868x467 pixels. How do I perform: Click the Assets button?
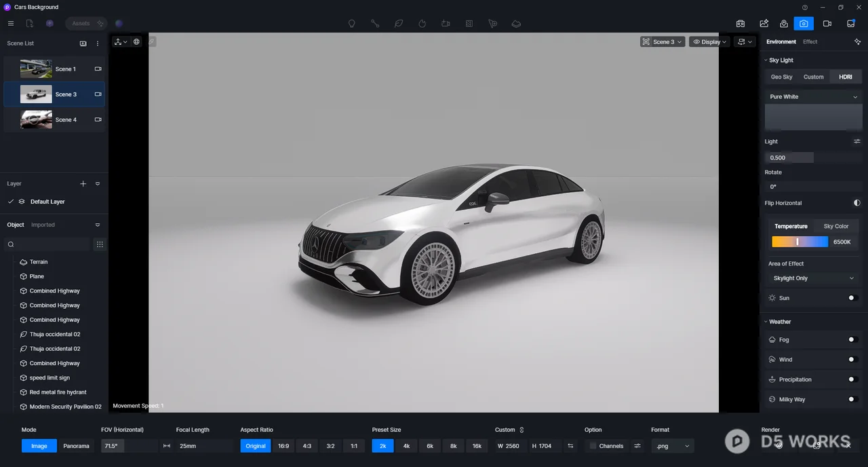(85, 23)
